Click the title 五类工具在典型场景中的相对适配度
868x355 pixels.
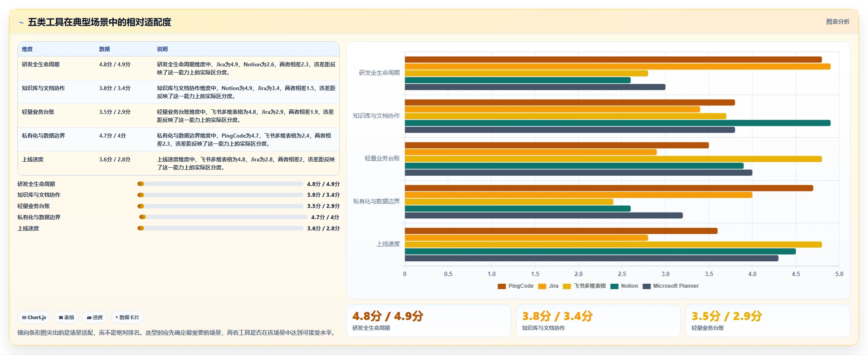[x=99, y=22]
